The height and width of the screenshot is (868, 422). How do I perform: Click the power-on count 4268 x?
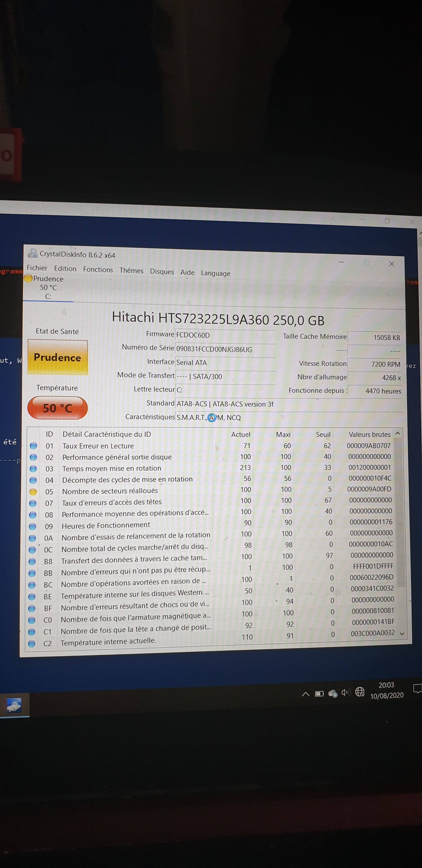point(374,378)
